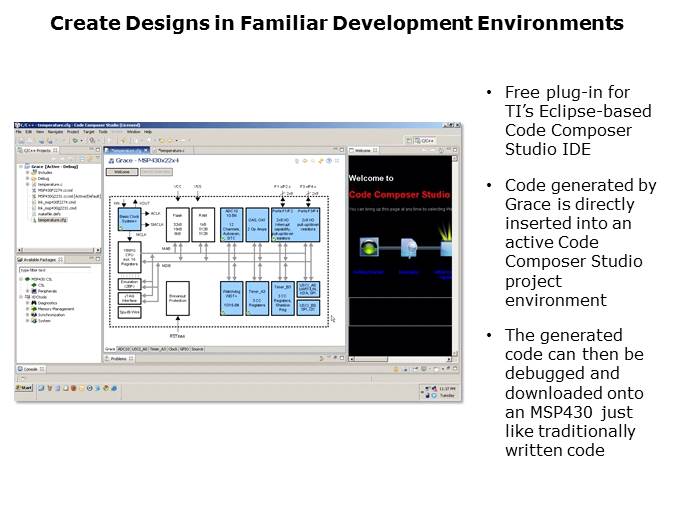
Task: Select the OA0, OA1 op amps block
Action: coord(256,224)
